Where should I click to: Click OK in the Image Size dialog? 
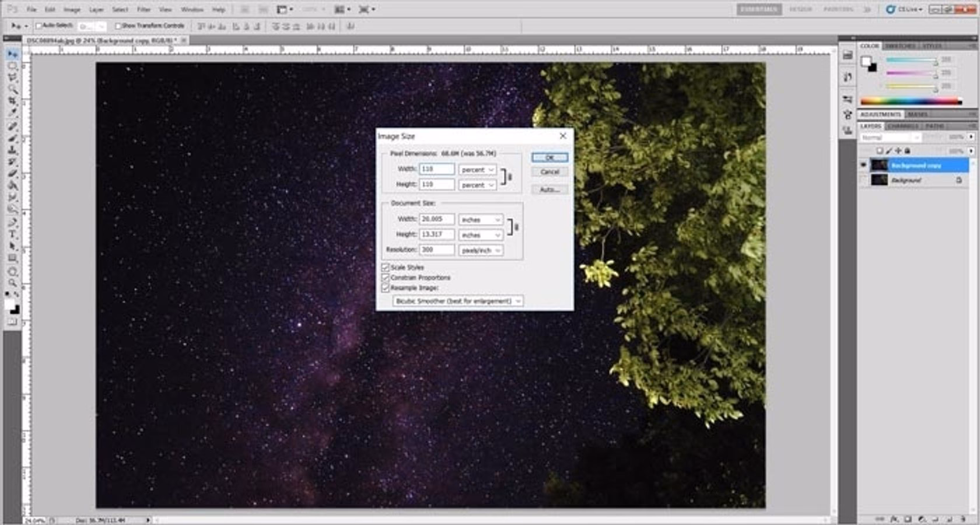coord(549,157)
